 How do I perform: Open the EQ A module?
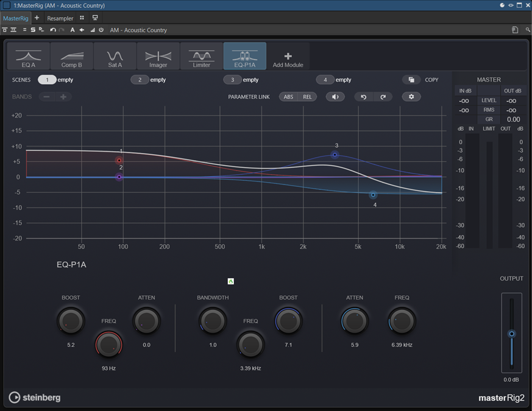pos(29,57)
